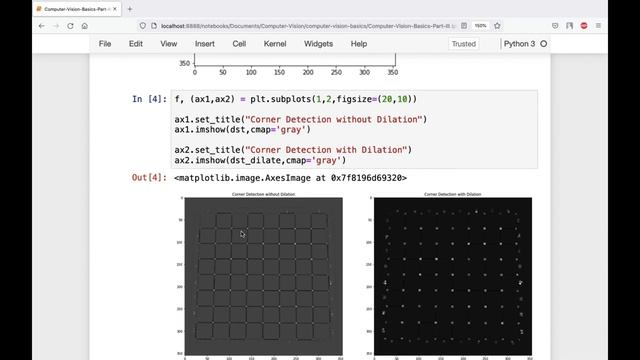Select the Computer-Vision-Basics-Part browser tab
The height and width of the screenshot is (360, 640).
(77, 9)
